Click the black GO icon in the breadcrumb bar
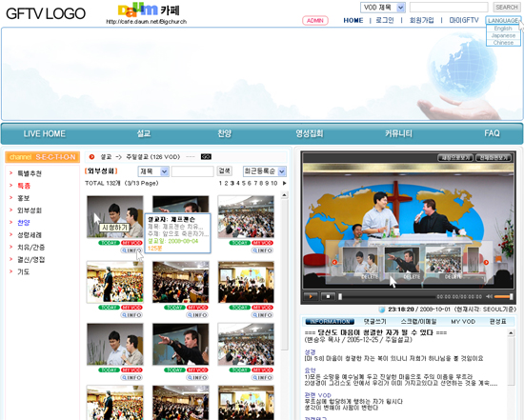The width and height of the screenshot is (524, 420). tap(206, 157)
